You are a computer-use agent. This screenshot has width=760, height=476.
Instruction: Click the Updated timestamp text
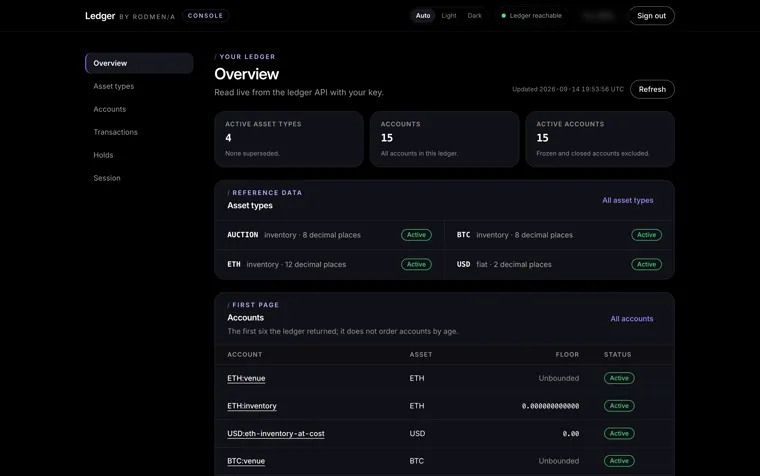pos(568,89)
